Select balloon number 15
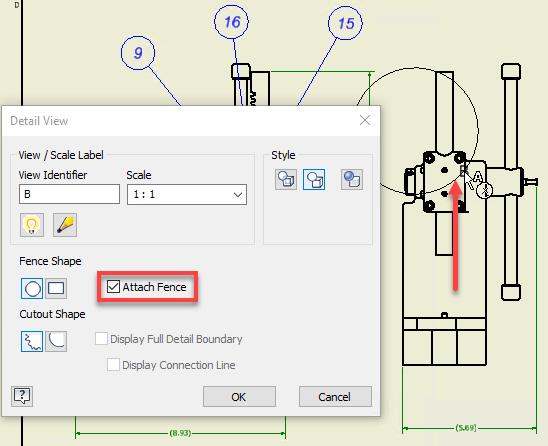The image size is (548, 446). [345, 23]
